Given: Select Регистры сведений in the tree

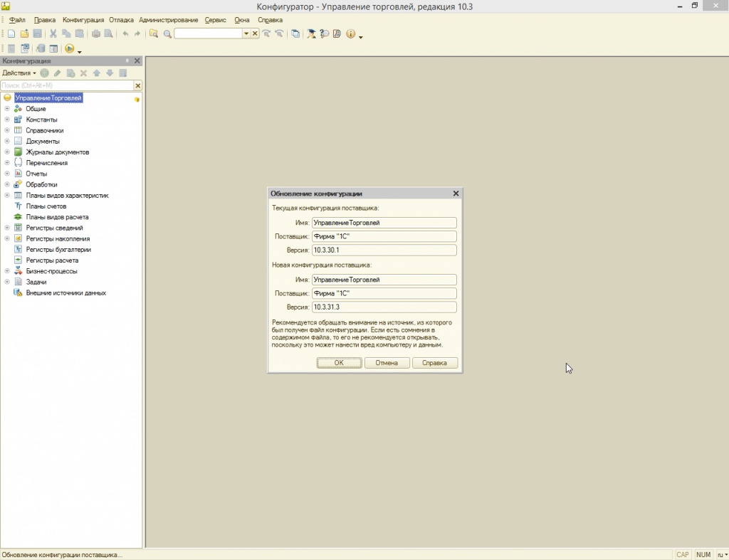Looking at the screenshot, I should (x=54, y=228).
